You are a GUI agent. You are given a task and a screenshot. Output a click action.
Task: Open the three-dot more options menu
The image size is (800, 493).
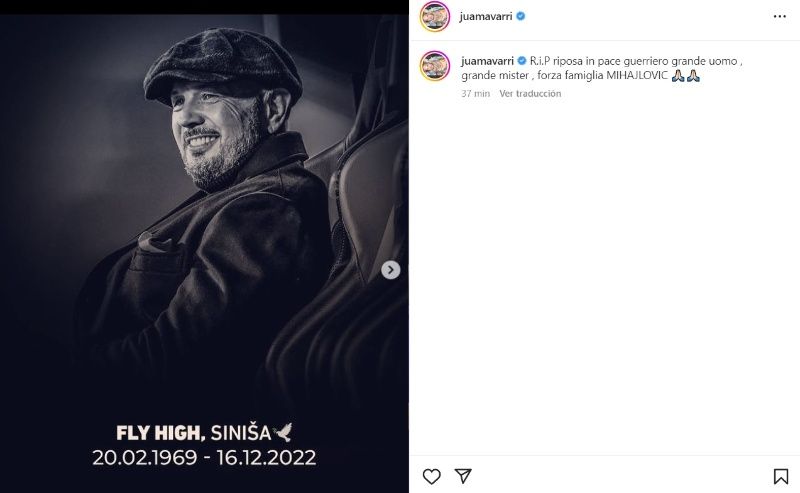[780, 16]
